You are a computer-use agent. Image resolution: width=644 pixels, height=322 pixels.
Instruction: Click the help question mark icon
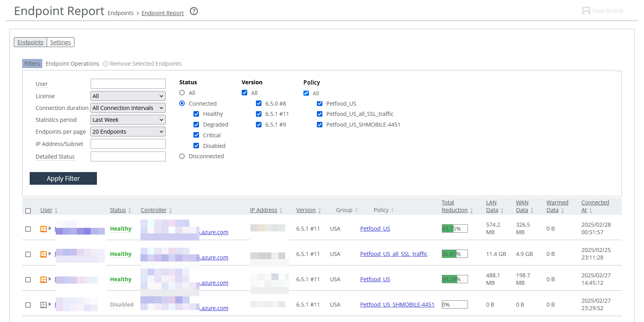pos(194,11)
